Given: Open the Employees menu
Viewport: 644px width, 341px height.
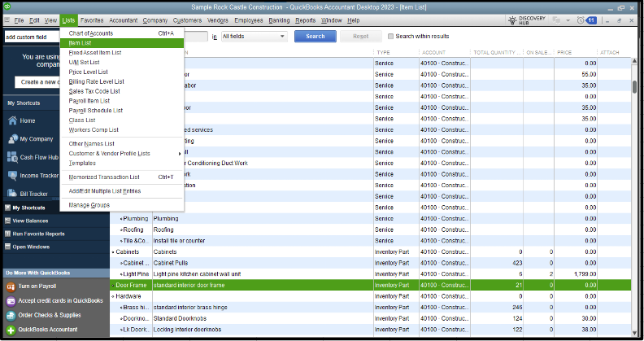Looking at the screenshot, I should coord(249,20).
